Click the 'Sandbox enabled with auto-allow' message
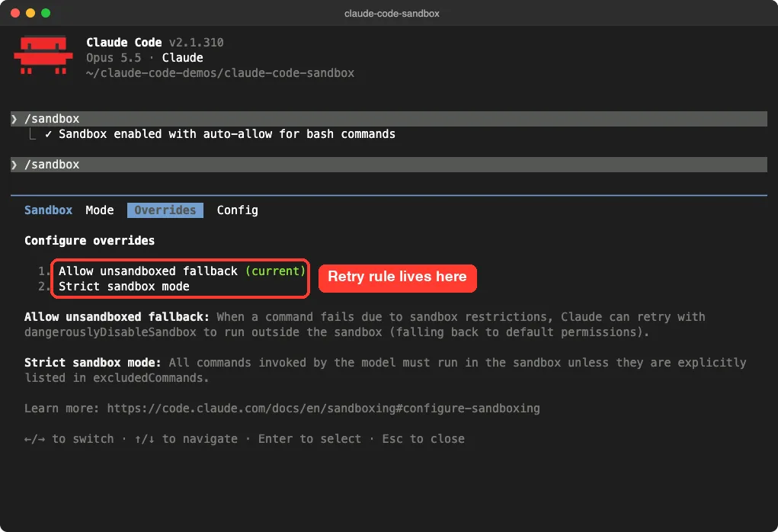This screenshot has width=778, height=532. (x=227, y=134)
